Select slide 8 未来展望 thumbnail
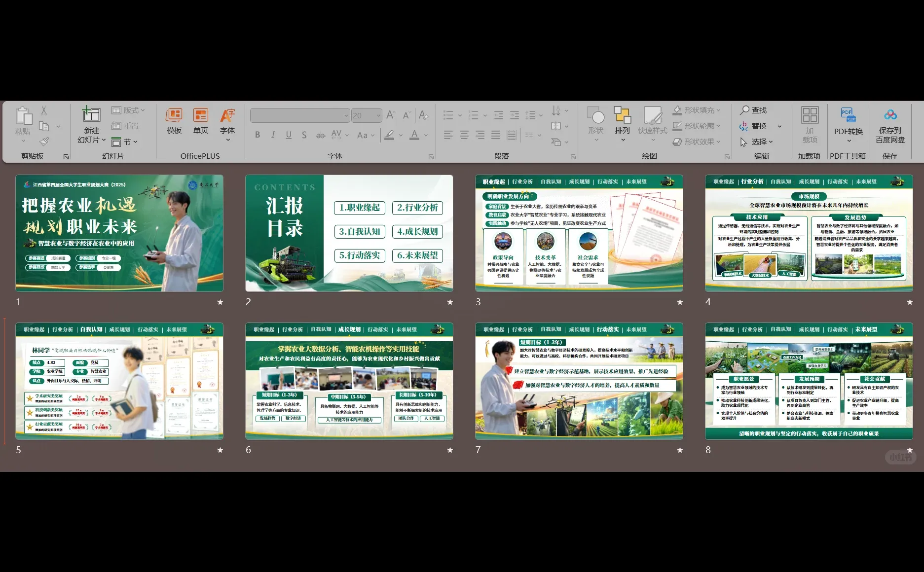This screenshot has width=924, height=572. 809,381
